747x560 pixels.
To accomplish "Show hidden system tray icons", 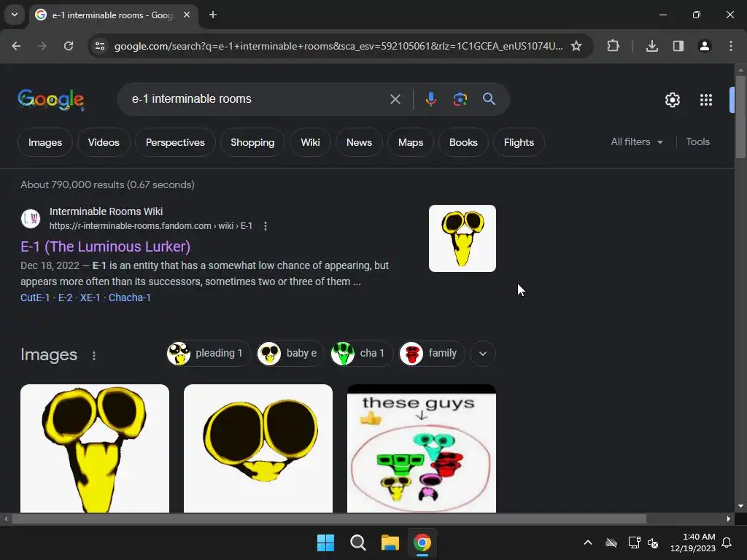I will [588, 542].
